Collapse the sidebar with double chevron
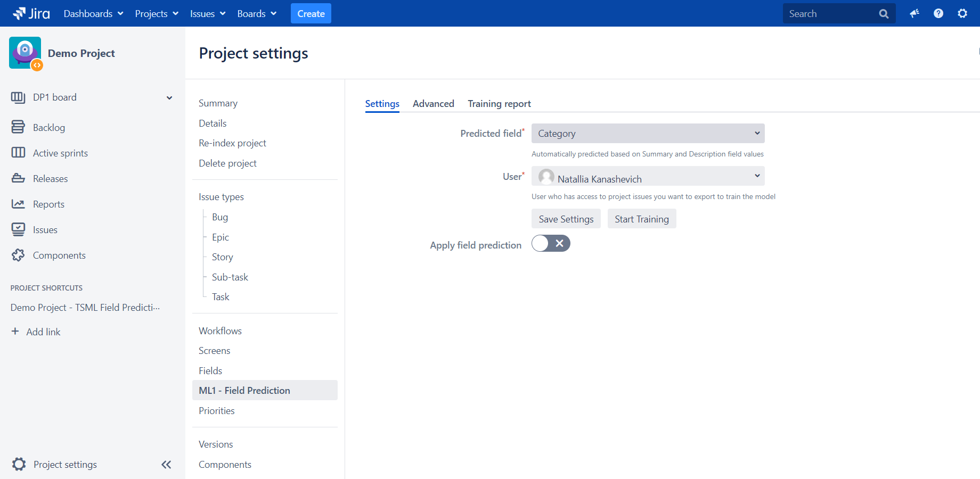This screenshot has width=980, height=479. pos(166,465)
